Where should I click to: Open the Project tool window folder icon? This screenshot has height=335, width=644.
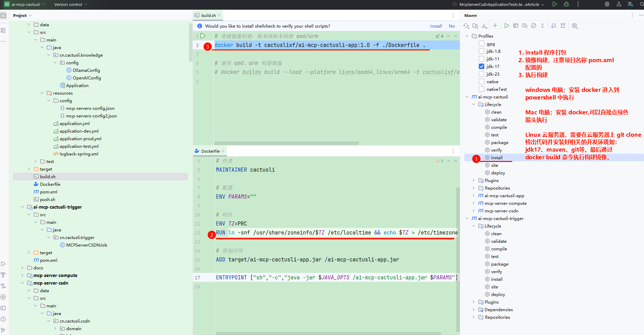tap(3, 16)
